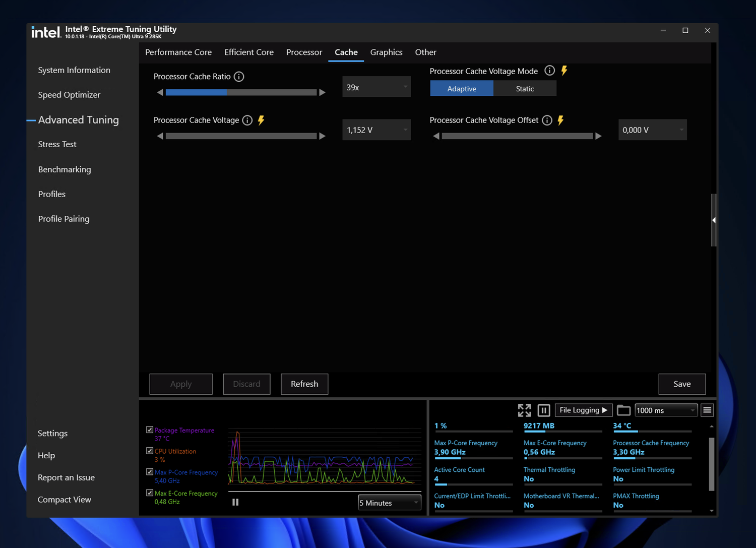
Task: Open the 5 Minutes time range dropdown
Action: (389, 503)
